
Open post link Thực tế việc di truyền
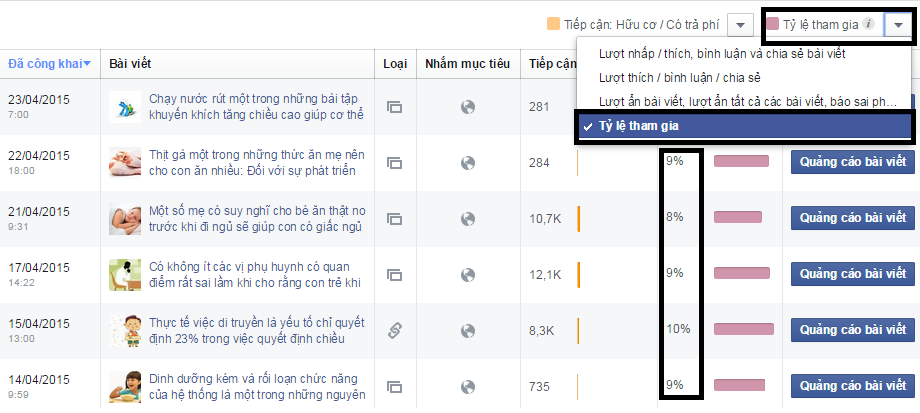(257, 331)
